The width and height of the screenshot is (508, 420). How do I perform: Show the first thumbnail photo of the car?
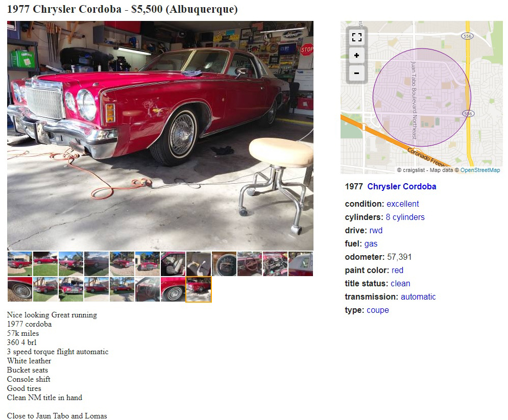click(x=20, y=264)
